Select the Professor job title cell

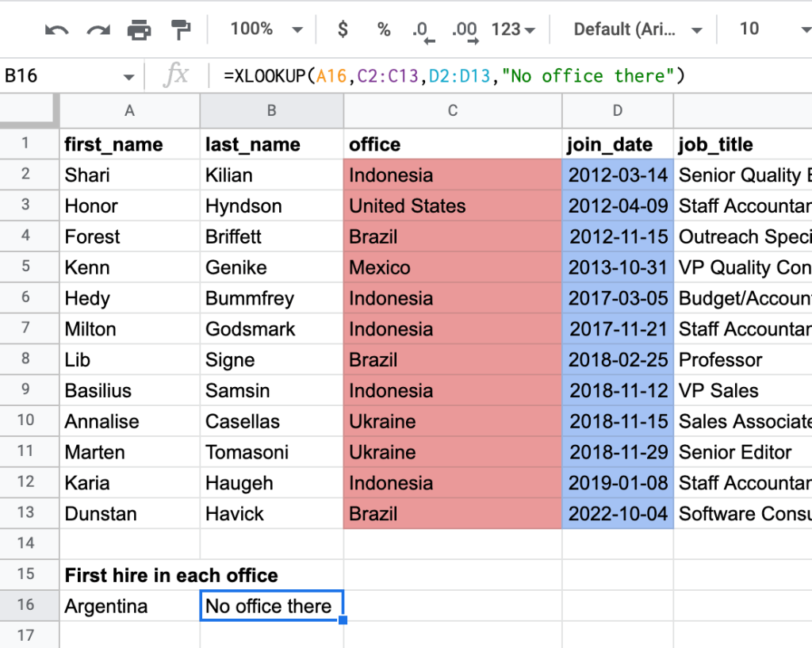tap(742, 360)
